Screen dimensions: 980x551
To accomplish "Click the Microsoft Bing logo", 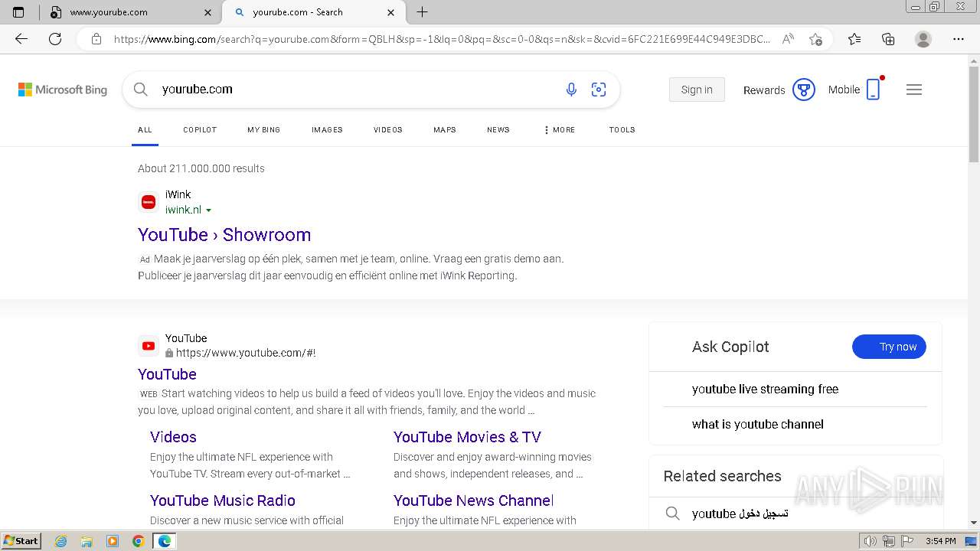I will (63, 90).
